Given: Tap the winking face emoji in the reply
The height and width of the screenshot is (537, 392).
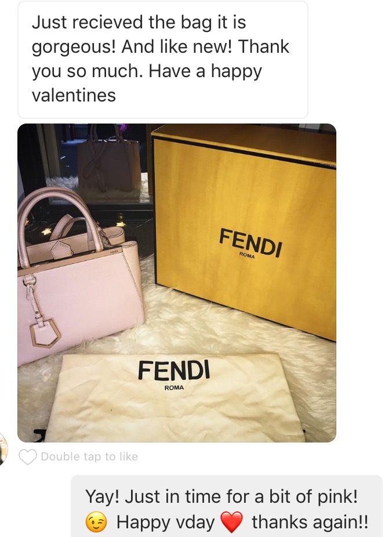Looking at the screenshot, I should 96,523.
